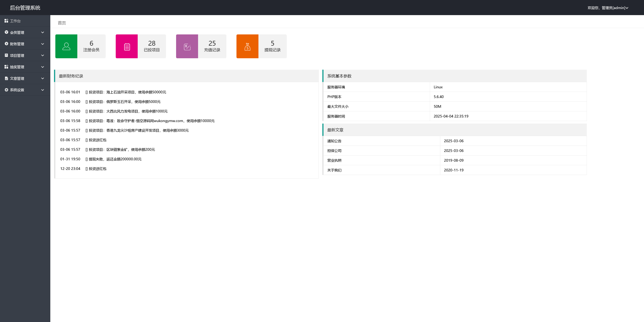Expand the 项目管理 chevron arrow
Image resolution: width=644 pixels, height=322 pixels.
tap(42, 55)
